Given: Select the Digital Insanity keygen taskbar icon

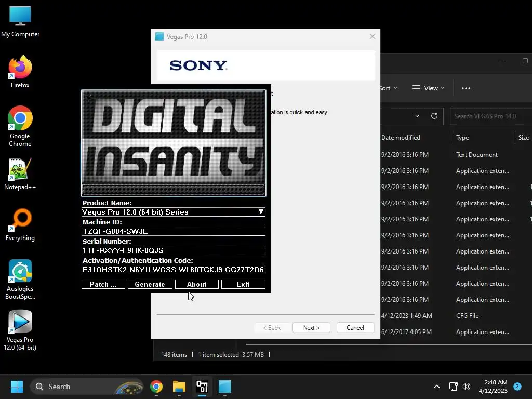Looking at the screenshot, I should click(x=202, y=387).
